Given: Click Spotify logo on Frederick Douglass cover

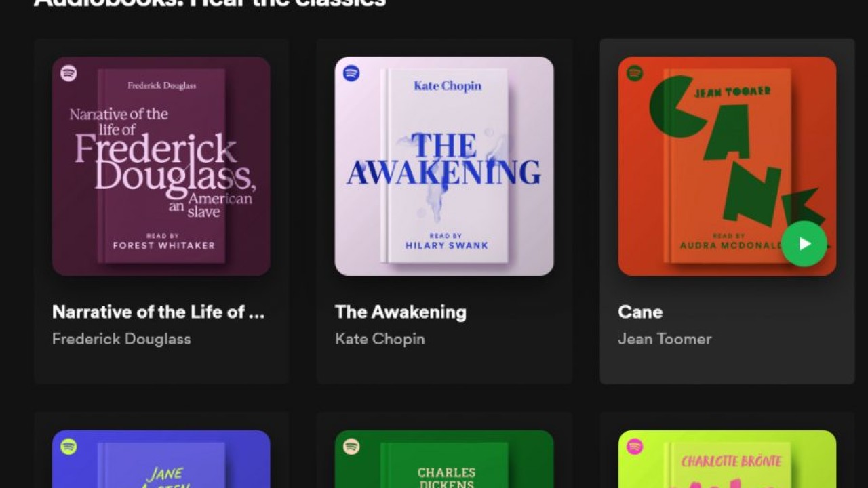Looking at the screenshot, I should pos(68,73).
